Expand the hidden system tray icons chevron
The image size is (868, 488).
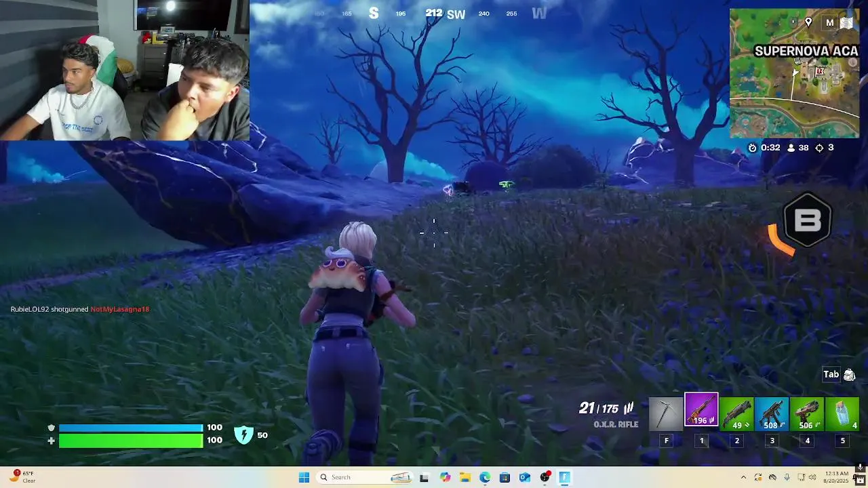pyautogui.click(x=743, y=477)
